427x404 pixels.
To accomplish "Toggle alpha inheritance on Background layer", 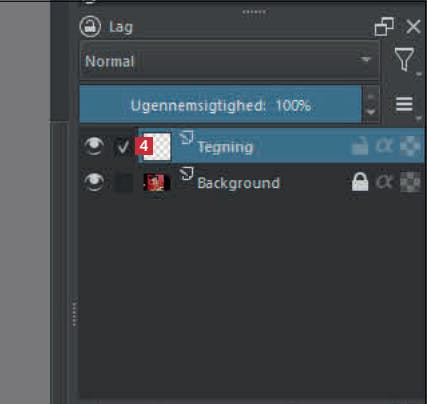I will 384,182.
